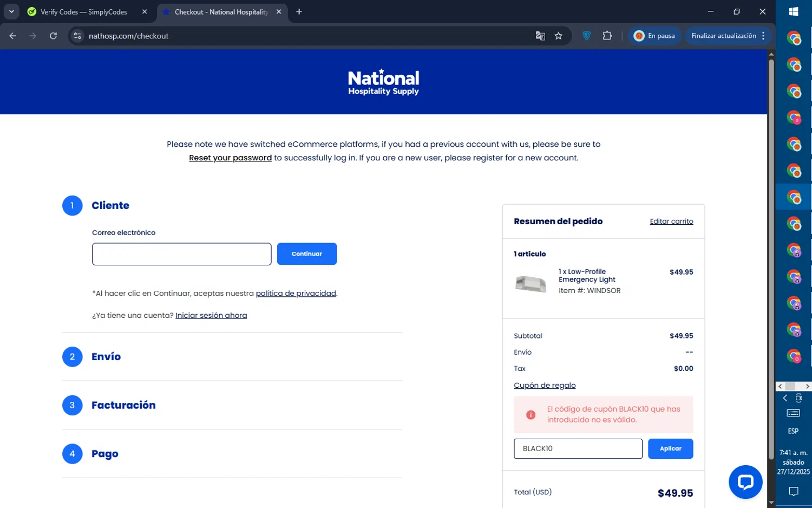Click Iniciar sesión ahora link
Screen dimensions: 812x508
(x=211, y=315)
